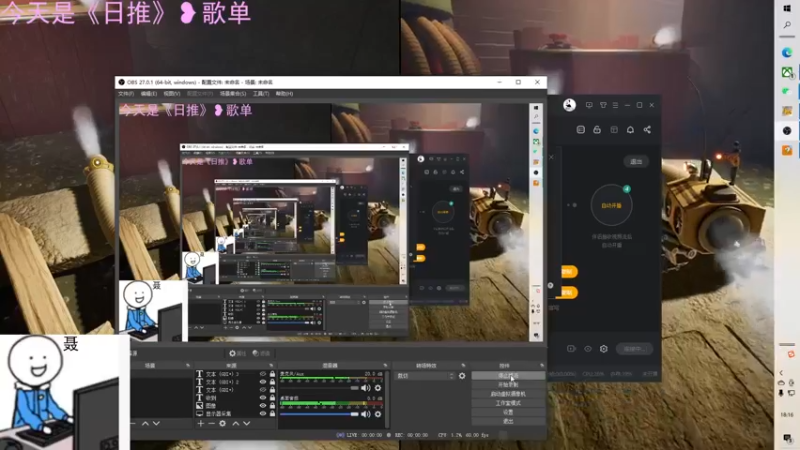This screenshot has height=450, width=800.
Task: Pop out the controls dock panel
Action: (541, 365)
